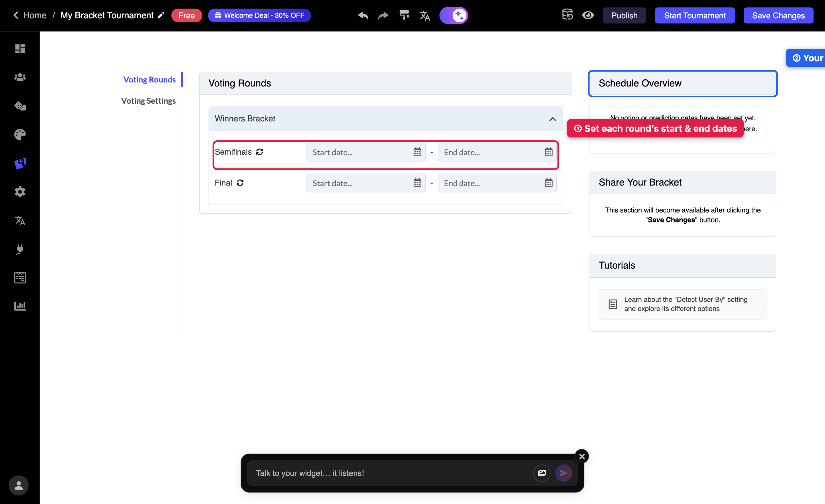Open the palette design icon in sidebar
The width and height of the screenshot is (825, 504).
tap(20, 135)
